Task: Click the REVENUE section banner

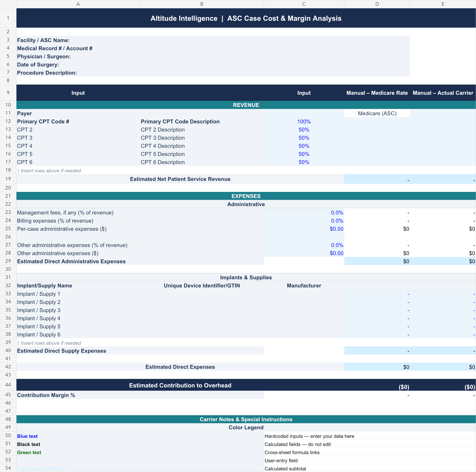Action: 246,105
